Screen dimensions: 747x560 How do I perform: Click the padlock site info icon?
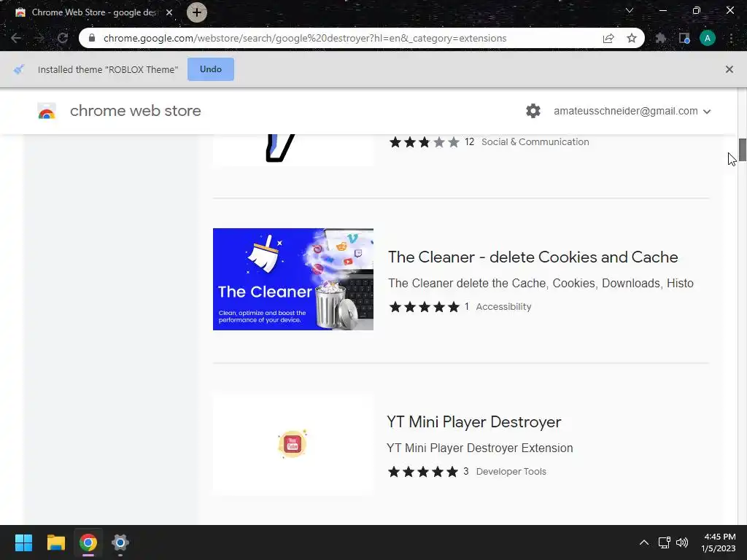point(92,38)
